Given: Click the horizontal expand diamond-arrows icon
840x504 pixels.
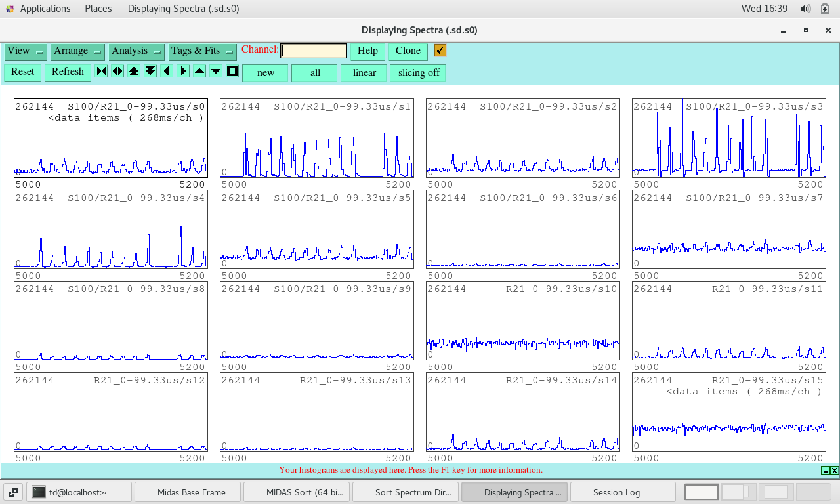Looking at the screenshot, I should [117, 72].
